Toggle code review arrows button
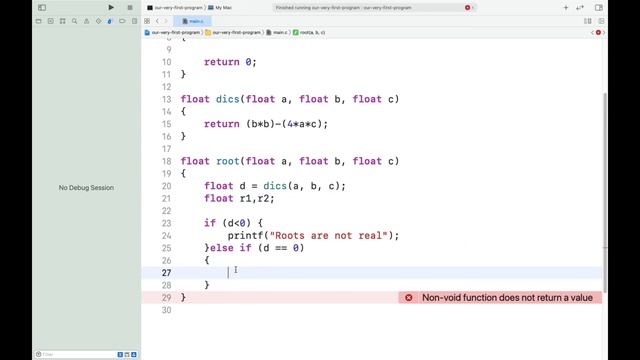 [580, 7]
